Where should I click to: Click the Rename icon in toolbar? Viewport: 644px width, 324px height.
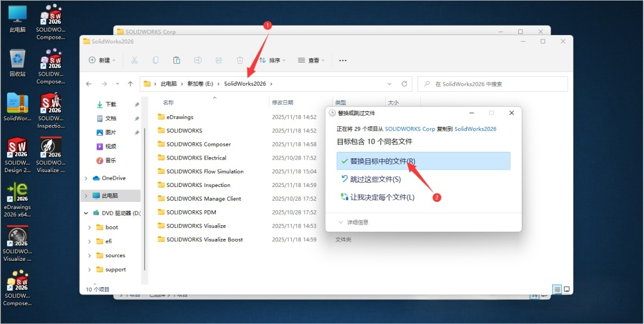click(x=197, y=60)
